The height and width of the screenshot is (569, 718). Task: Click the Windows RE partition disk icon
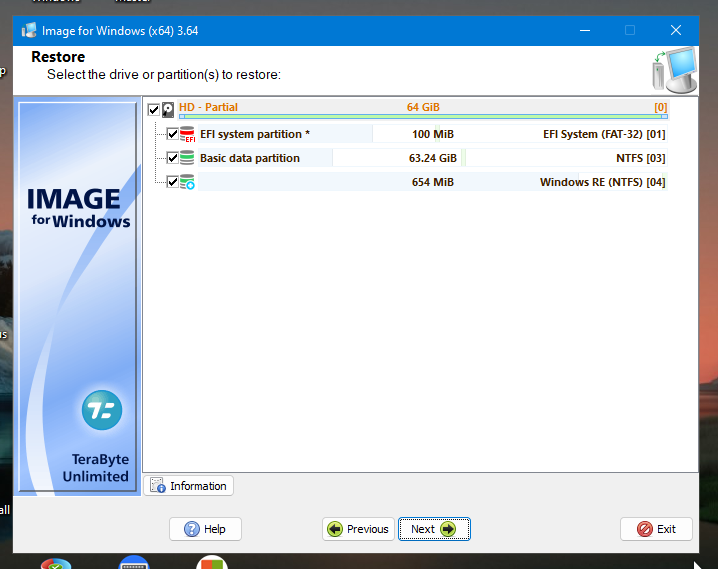point(187,182)
